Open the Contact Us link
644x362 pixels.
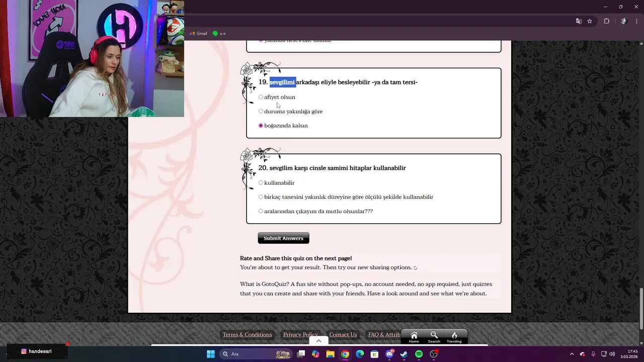343,335
